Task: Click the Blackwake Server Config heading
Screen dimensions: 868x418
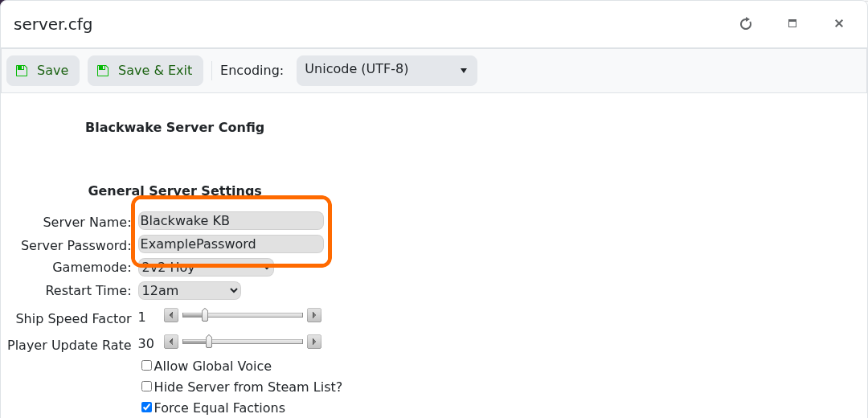Action: (x=175, y=127)
